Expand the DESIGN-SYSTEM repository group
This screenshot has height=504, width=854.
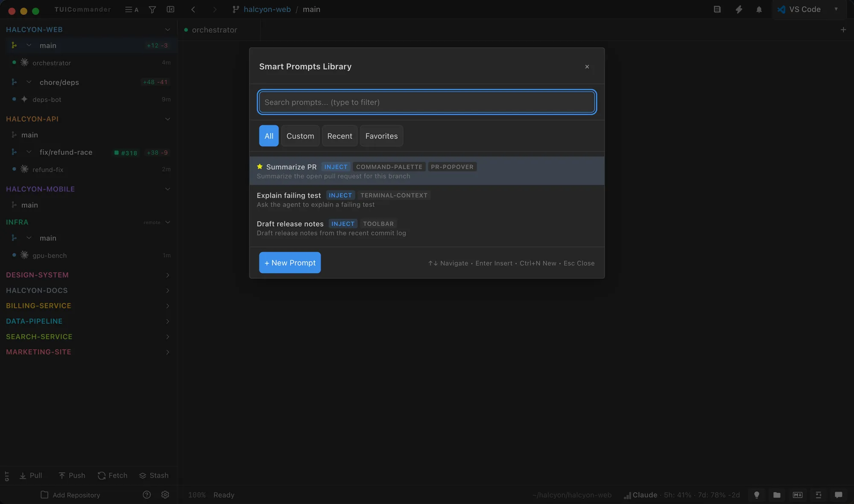tap(167, 275)
